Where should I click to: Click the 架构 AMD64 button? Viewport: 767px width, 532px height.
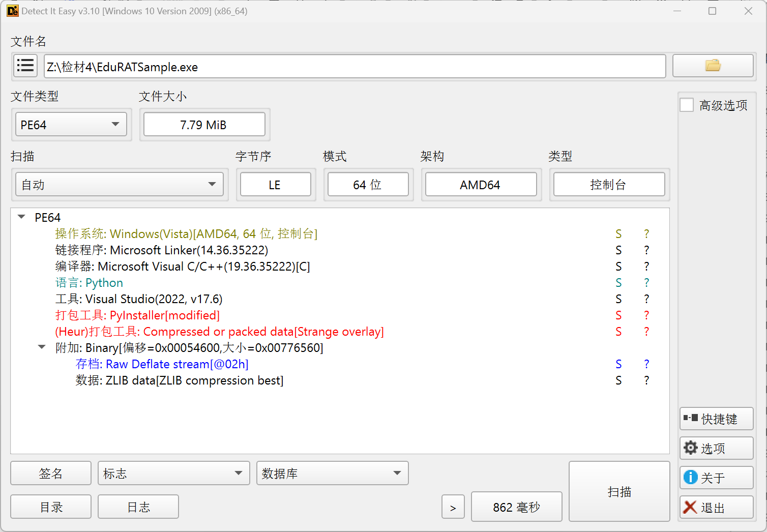[x=481, y=185]
